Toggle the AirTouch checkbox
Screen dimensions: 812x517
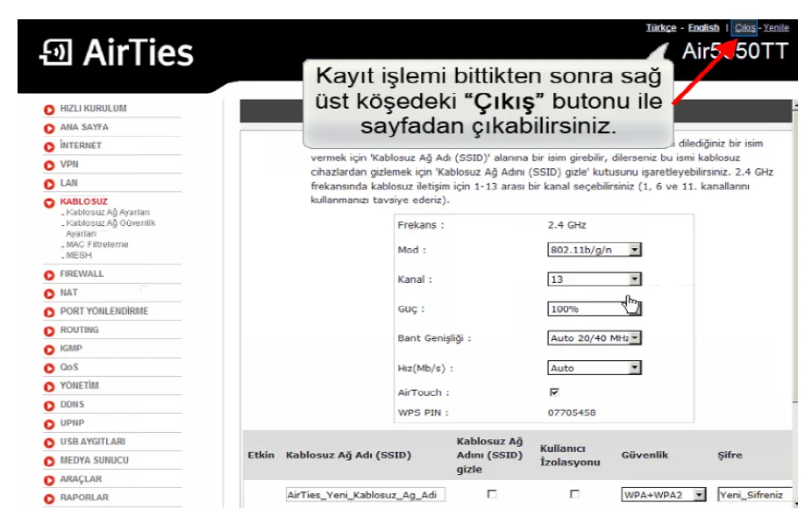[554, 393]
